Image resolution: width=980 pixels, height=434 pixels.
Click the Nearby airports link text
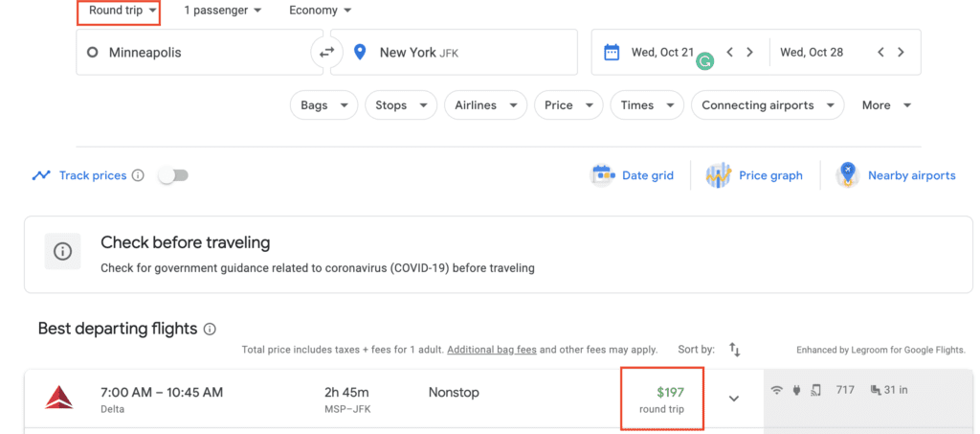tap(912, 175)
